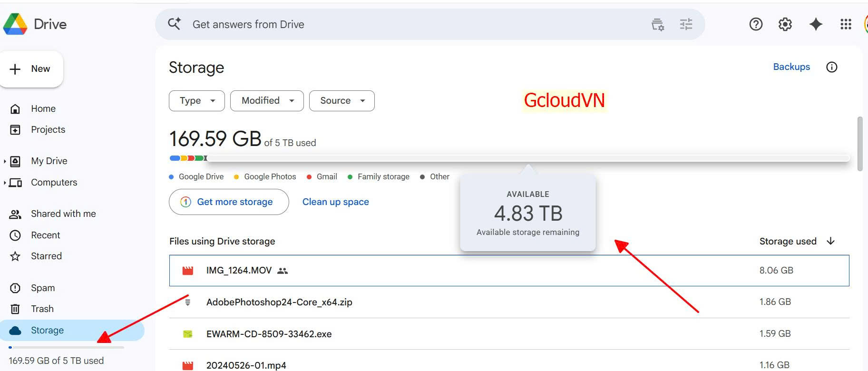868x371 pixels.
Task: Click the Family storage legend label
Action: 383,177
